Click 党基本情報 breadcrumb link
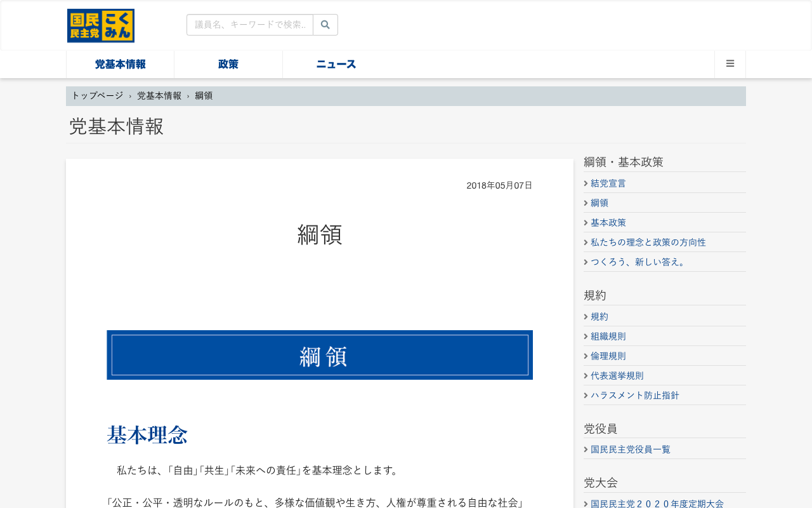 (159, 96)
